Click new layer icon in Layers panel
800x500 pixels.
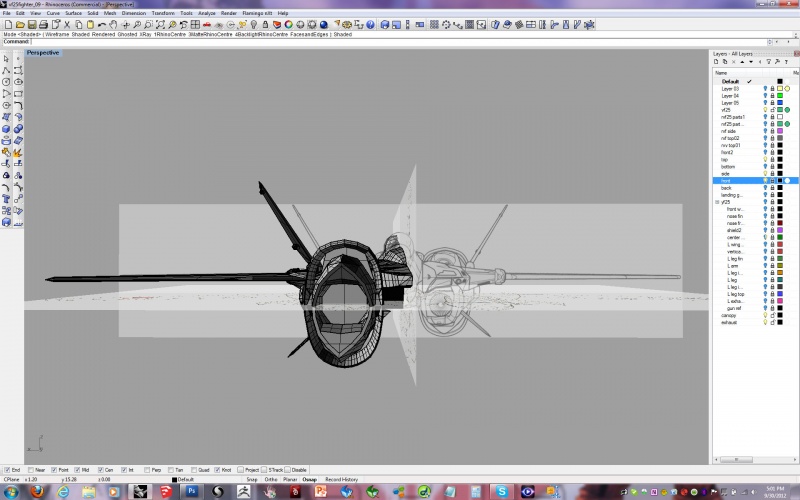click(716, 62)
